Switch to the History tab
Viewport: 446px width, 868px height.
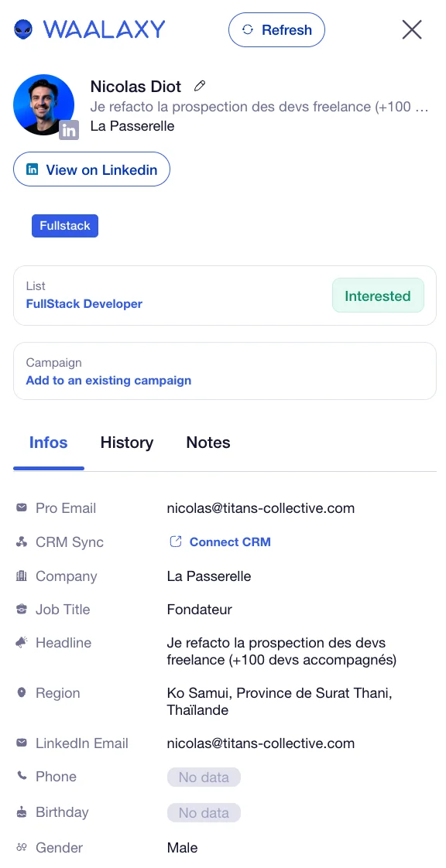tap(127, 443)
